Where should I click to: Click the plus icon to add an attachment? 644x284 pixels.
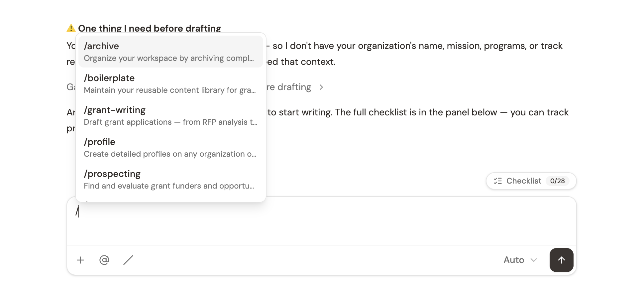[80, 260]
